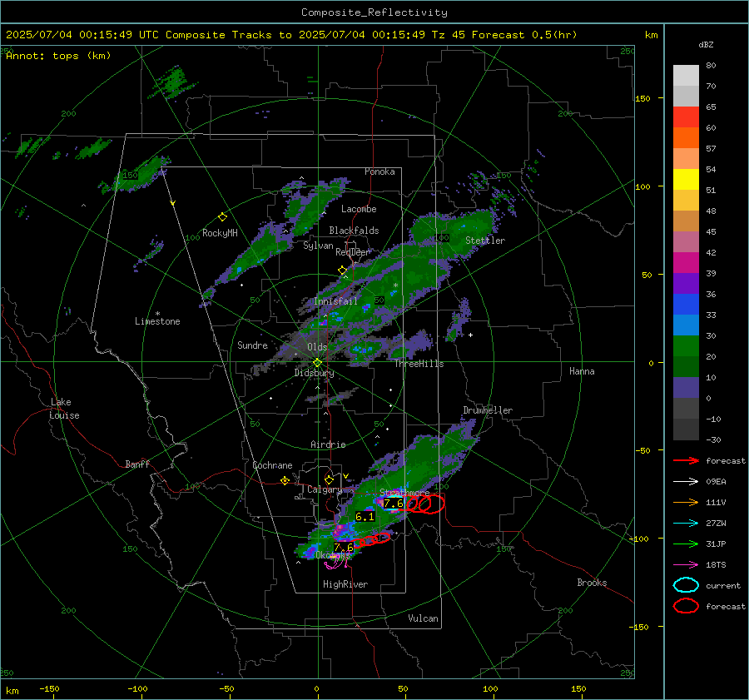749x700 pixels.
Task: Click the Blackfalds town label
Action: tap(354, 231)
